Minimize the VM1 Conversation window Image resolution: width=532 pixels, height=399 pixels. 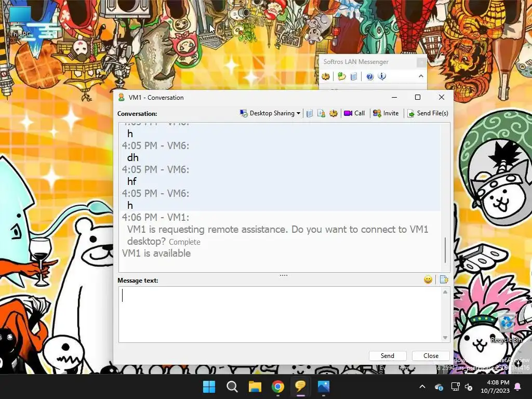[394, 97]
